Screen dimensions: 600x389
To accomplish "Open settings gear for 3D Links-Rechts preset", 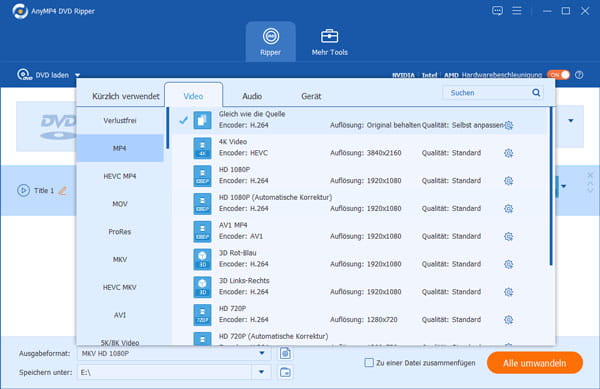I will (509, 292).
